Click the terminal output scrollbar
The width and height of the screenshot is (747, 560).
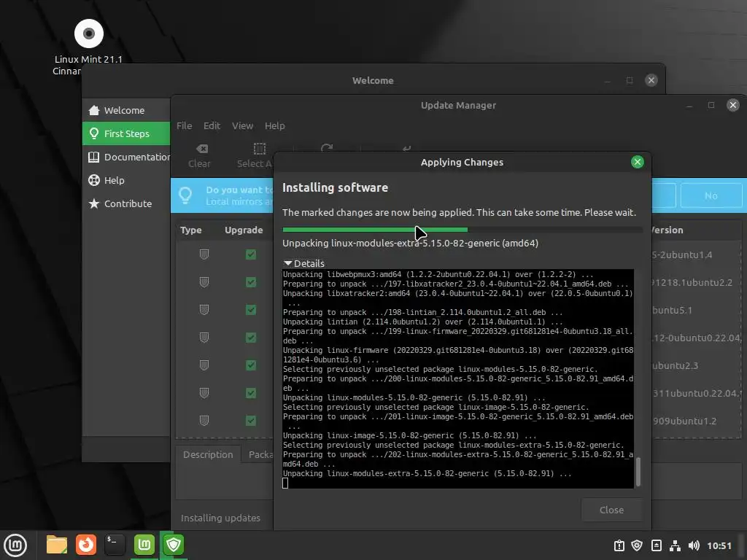(638, 472)
